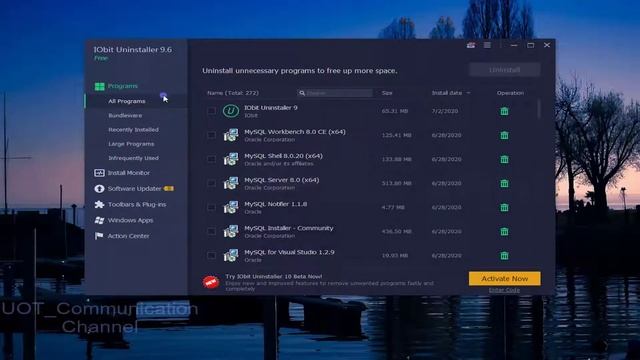Click the Windows Apps logo icon
The height and width of the screenshot is (360, 640).
[99, 220]
